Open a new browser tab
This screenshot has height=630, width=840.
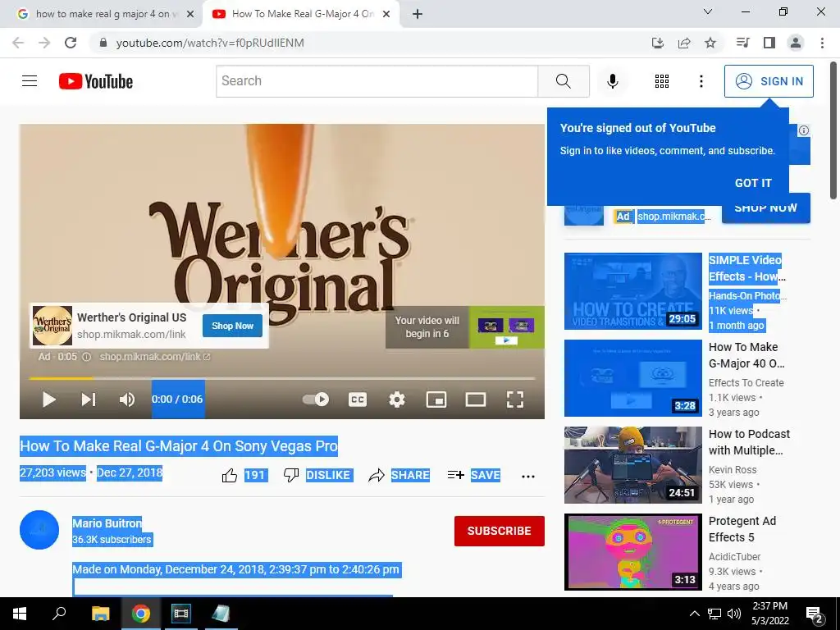418,14
